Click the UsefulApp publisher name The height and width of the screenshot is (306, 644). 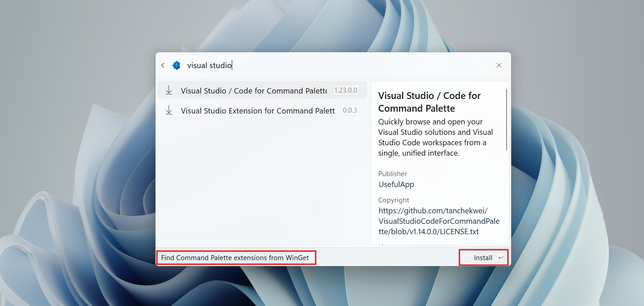pos(396,184)
